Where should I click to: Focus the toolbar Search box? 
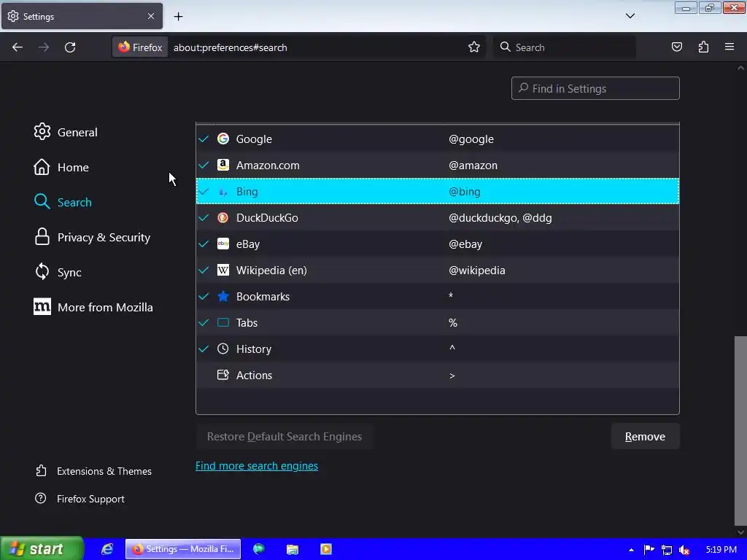[x=565, y=47]
